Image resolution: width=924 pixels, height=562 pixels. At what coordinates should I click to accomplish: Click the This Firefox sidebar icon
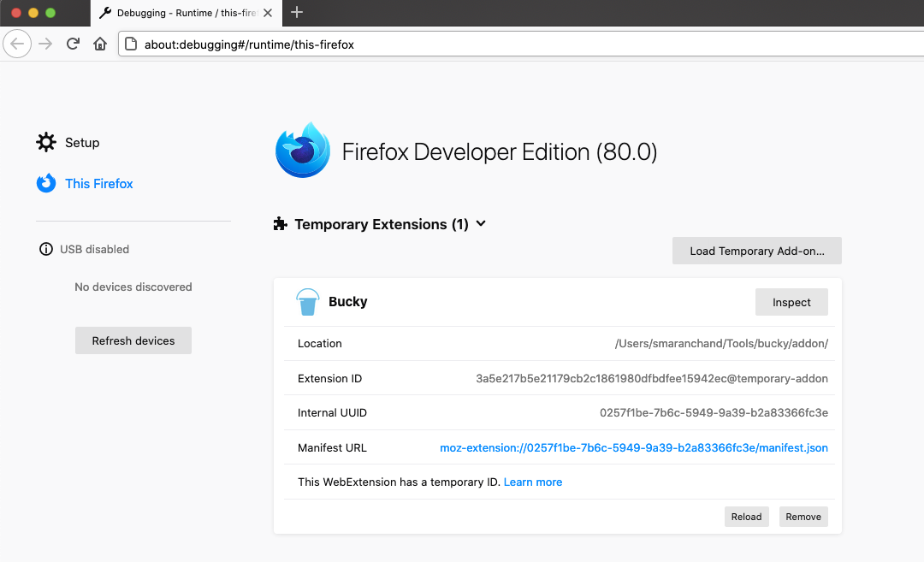point(46,183)
